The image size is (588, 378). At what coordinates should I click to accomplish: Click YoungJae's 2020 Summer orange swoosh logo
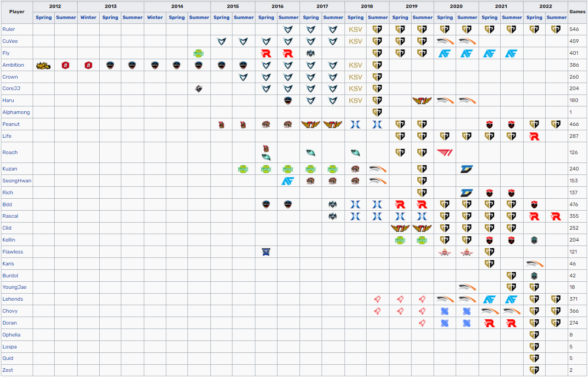click(x=467, y=287)
